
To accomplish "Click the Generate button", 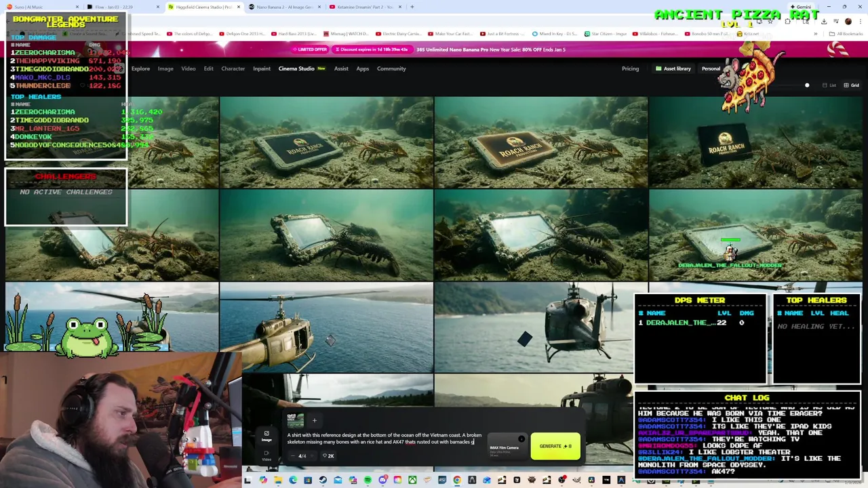I will coord(555,446).
